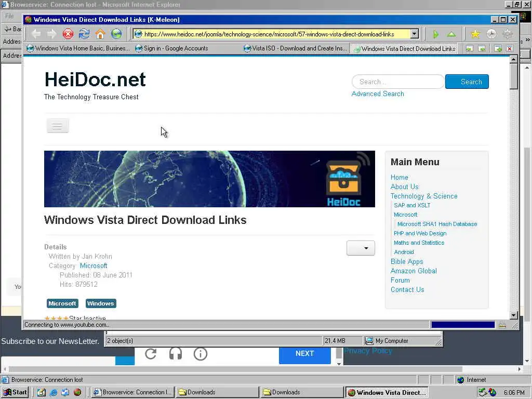Open Android link in Main Menu
This screenshot has width=532, height=399.
tap(404, 252)
